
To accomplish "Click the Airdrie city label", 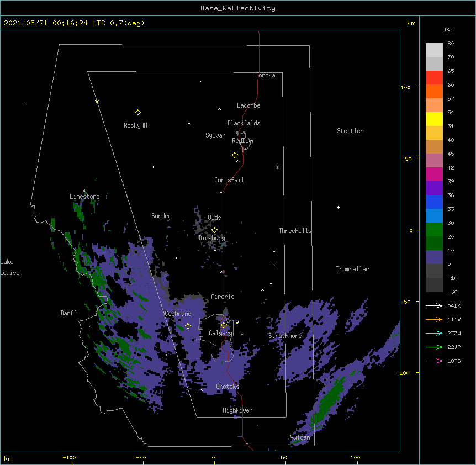I will pos(223,297).
